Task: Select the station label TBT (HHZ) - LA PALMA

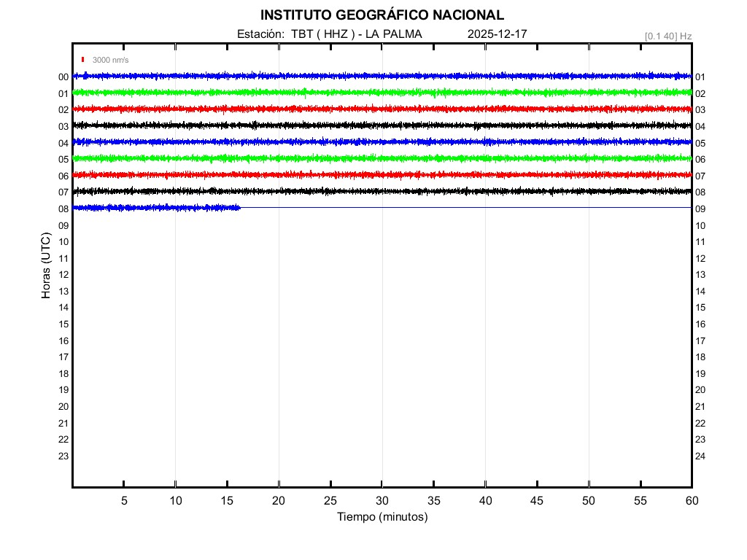Action: click(329, 34)
